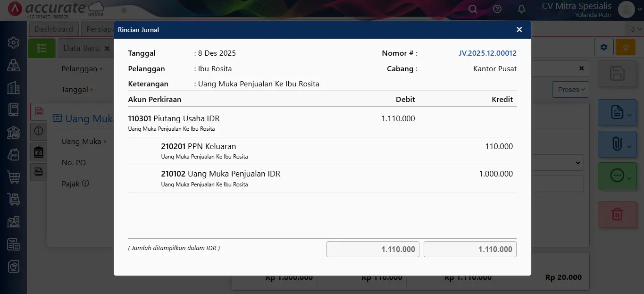Close the Rincian Jurnal dialog
The width and height of the screenshot is (644, 294).
pos(519,30)
